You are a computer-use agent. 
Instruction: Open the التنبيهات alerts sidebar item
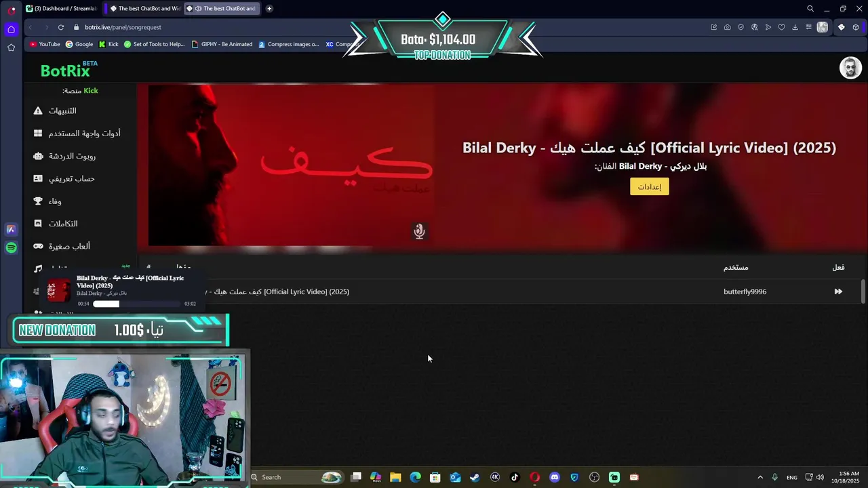click(55, 110)
